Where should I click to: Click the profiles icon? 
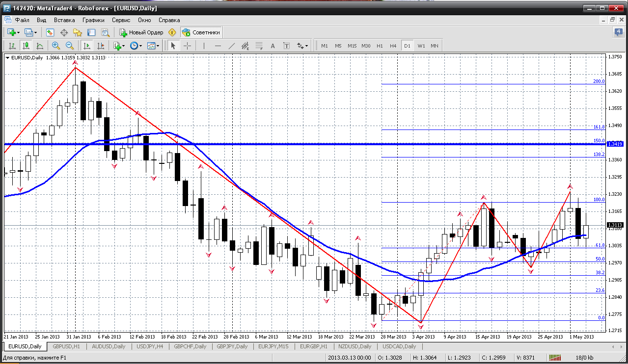[28, 32]
